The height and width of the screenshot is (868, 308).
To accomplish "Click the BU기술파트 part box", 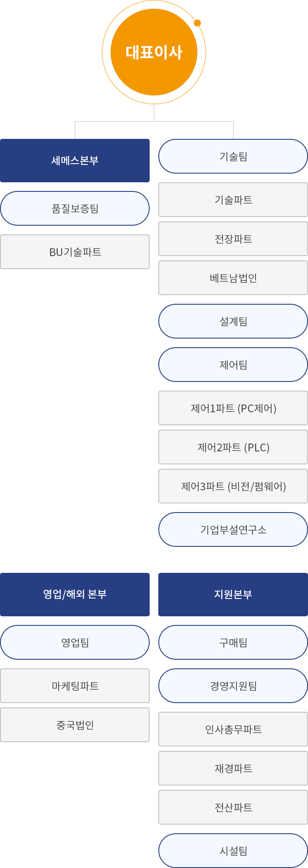I will pyautogui.click(x=75, y=252).
